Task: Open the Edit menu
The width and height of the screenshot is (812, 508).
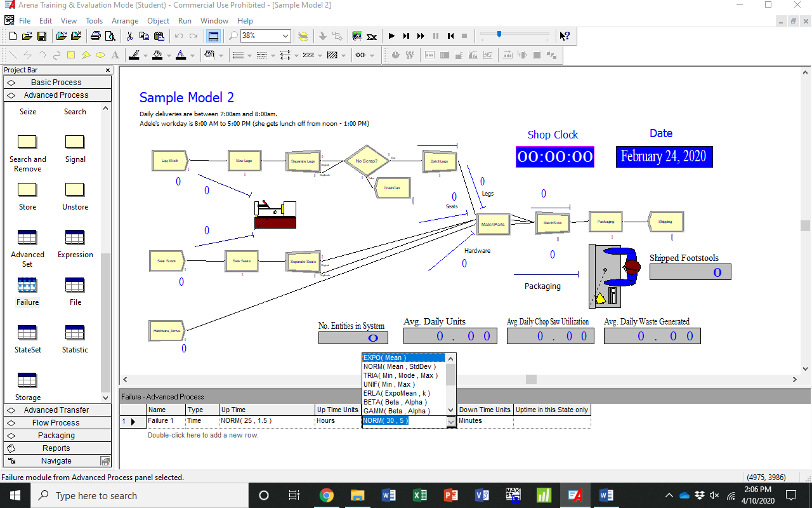Action: tap(46, 21)
